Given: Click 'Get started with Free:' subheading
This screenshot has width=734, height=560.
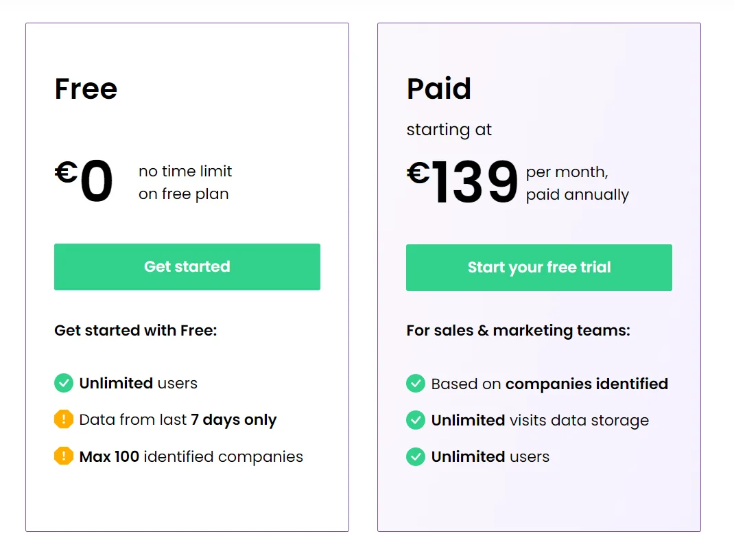Looking at the screenshot, I should pyautogui.click(x=135, y=331).
